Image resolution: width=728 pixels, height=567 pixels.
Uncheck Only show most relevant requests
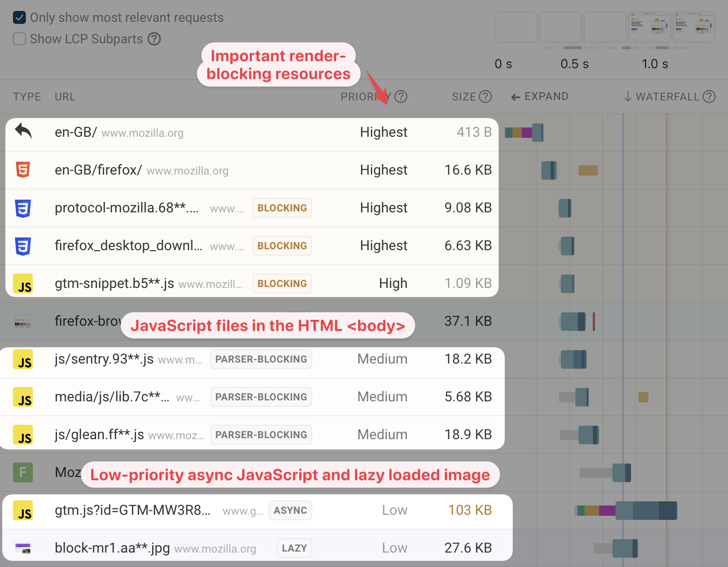tap(19, 18)
